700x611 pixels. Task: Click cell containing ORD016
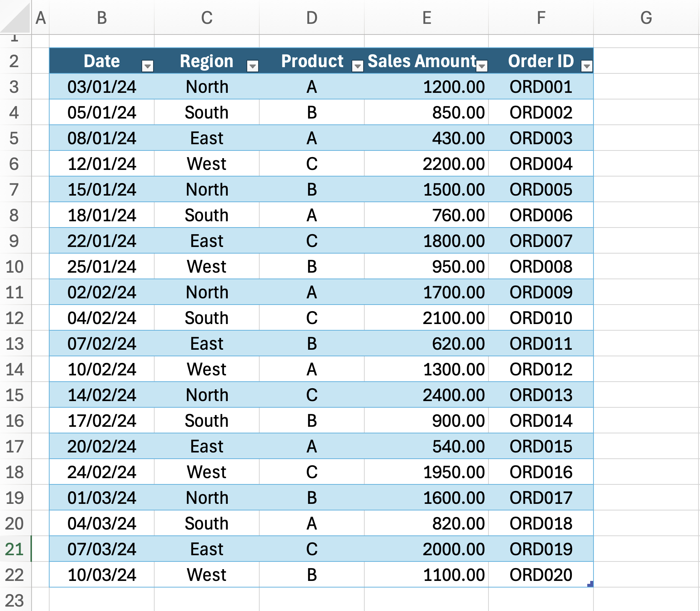tap(541, 472)
